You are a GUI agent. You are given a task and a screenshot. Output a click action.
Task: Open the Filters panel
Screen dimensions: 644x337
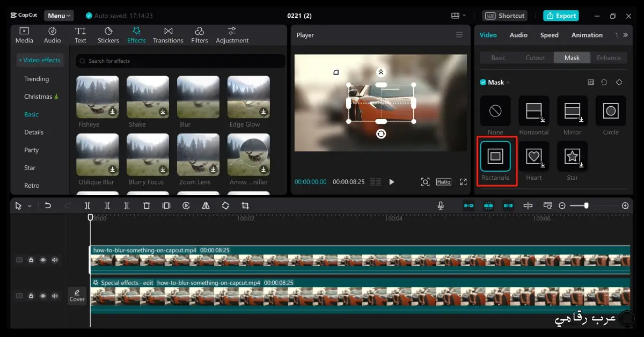pos(199,35)
